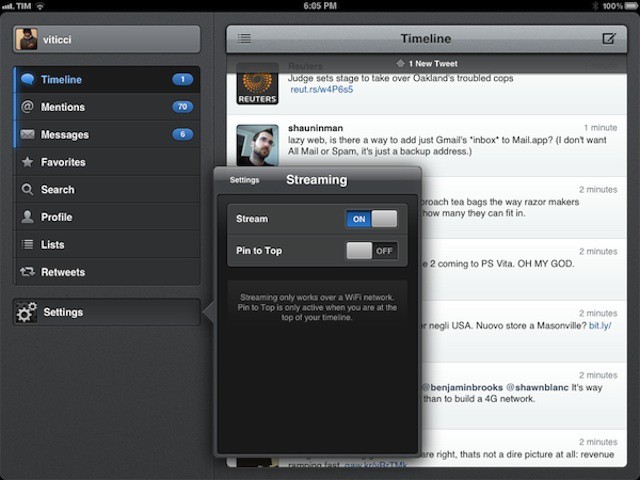This screenshot has height=480, width=640.
Task: Turn off the Stream switch
Action: (x=371, y=219)
